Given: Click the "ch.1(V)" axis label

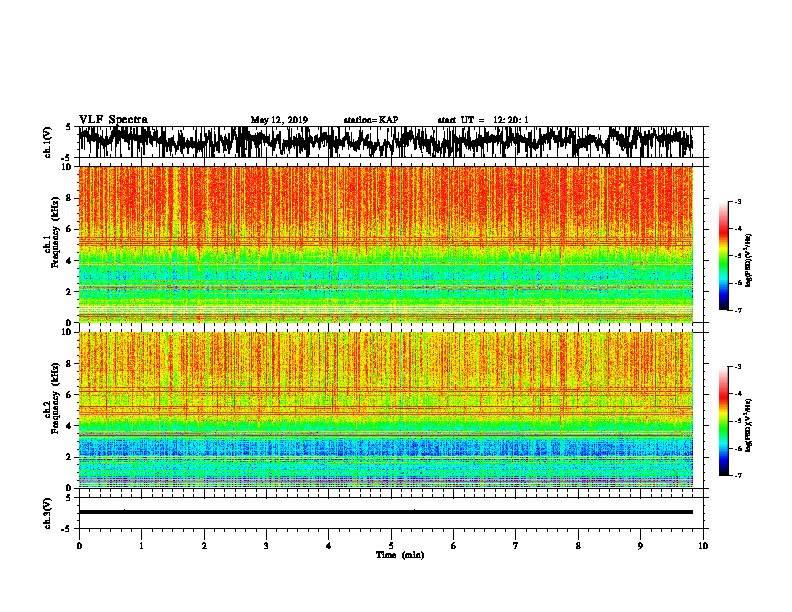Looking at the screenshot, I should point(48,142).
